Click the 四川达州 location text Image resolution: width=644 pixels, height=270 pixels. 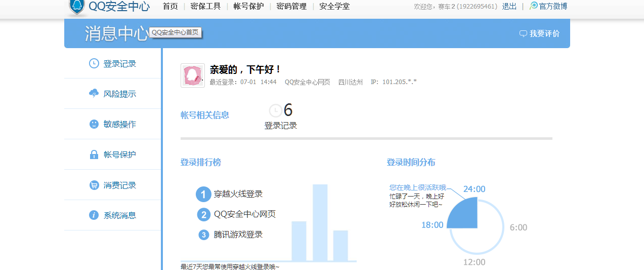tap(351, 82)
